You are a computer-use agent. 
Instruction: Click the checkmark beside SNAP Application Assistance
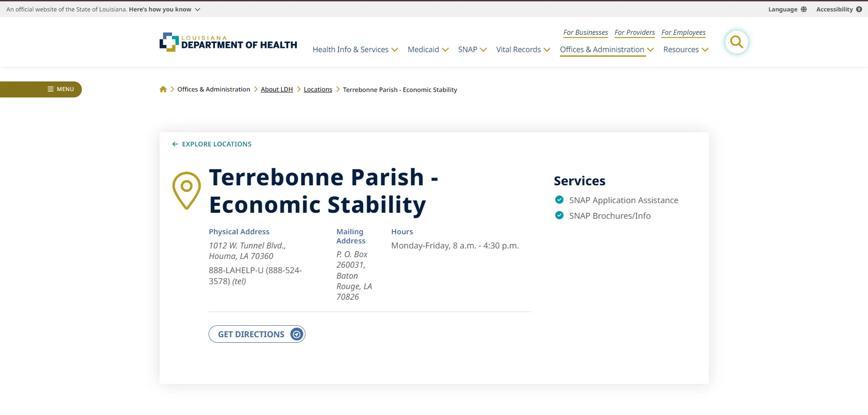point(559,199)
